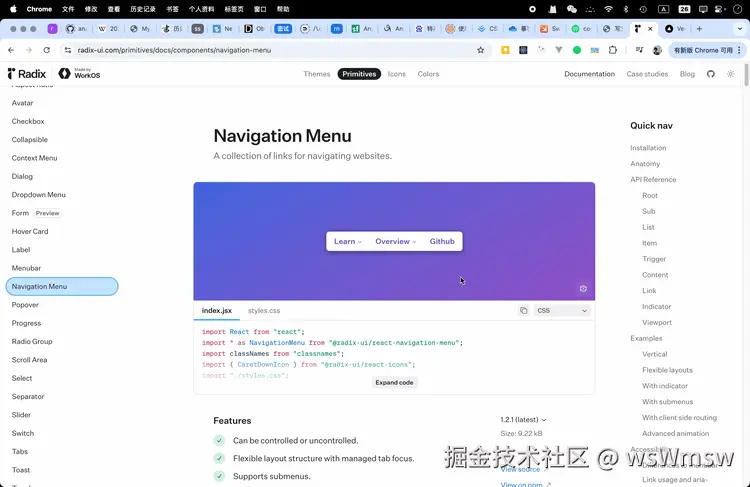
Task: Open Wi-Fi status in menu bar
Action: pyautogui.click(x=608, y=9)
